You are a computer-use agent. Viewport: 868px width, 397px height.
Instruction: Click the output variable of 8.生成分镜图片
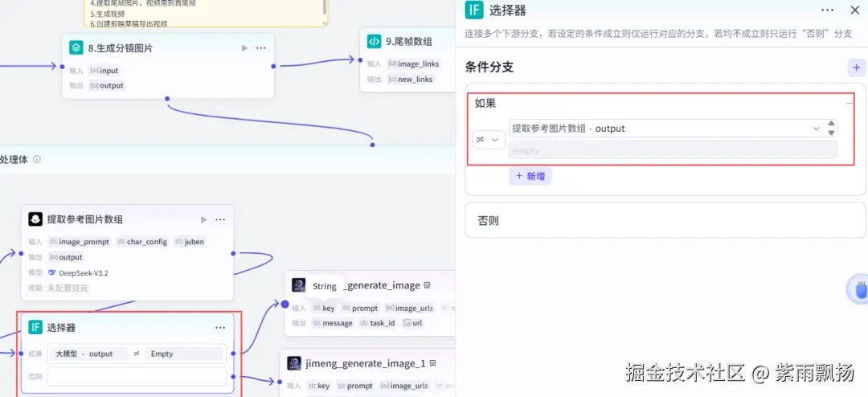[107, 86]
